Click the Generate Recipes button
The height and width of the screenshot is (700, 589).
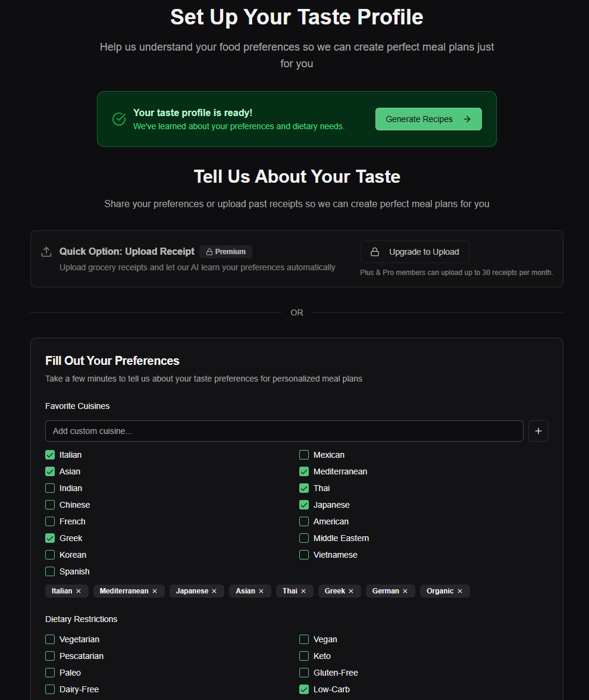point(428,119)
